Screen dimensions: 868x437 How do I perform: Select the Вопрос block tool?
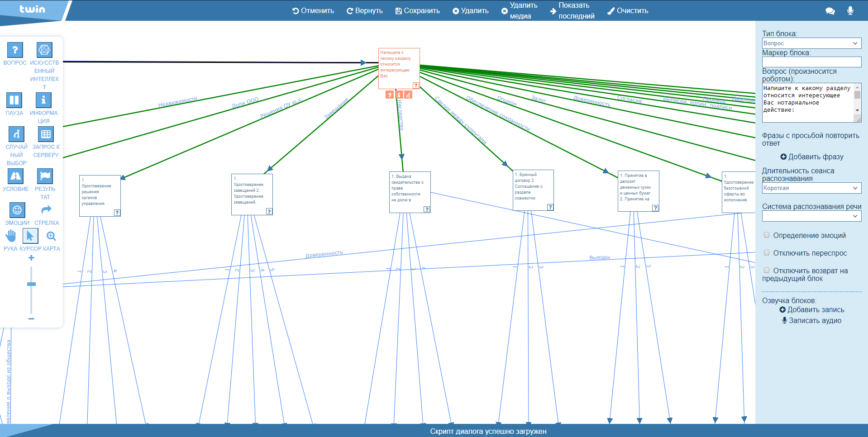click(x=15, y=50)
